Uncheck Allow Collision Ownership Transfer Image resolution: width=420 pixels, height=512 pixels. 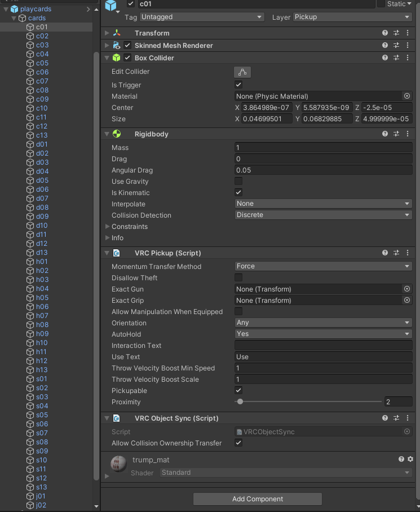[238, 443]
